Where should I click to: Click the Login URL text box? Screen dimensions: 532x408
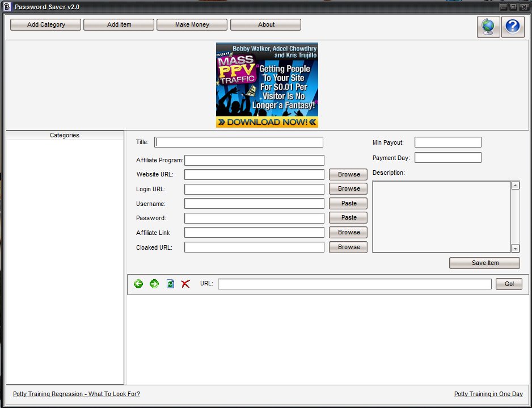tap(255, 189)
